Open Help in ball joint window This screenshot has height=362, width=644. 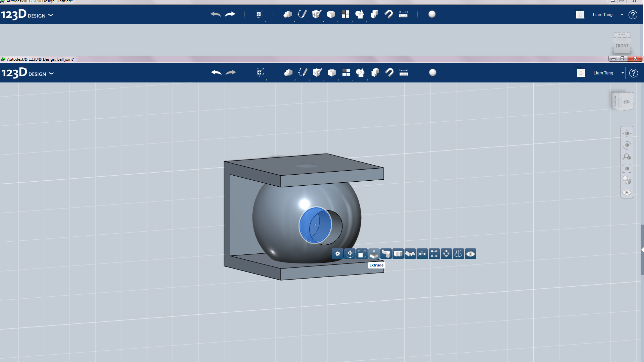tap(634, 73)
